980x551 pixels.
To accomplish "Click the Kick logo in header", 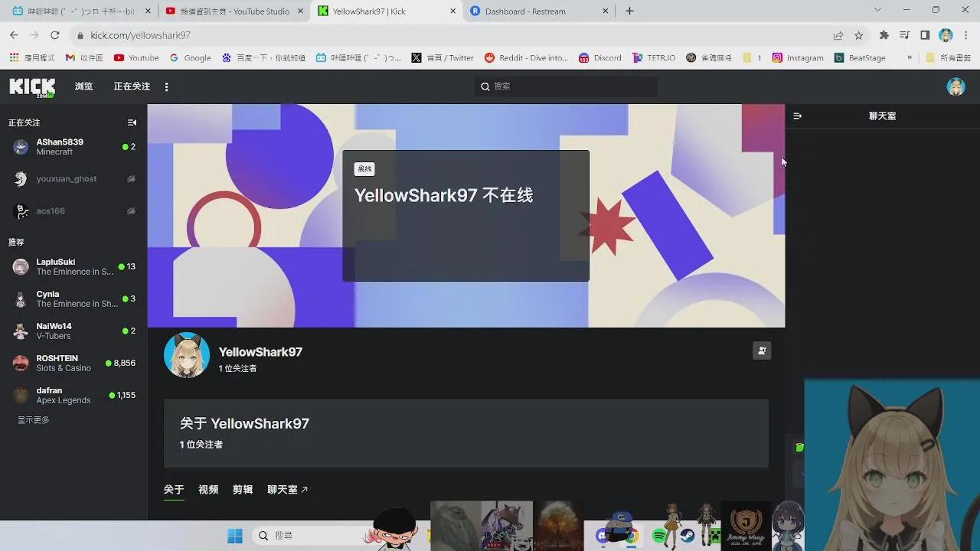I will coord(31,86).
